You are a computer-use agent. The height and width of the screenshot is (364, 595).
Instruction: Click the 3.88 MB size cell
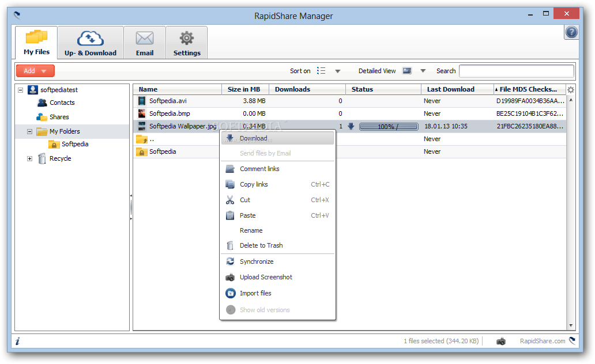tap(254, 101)
